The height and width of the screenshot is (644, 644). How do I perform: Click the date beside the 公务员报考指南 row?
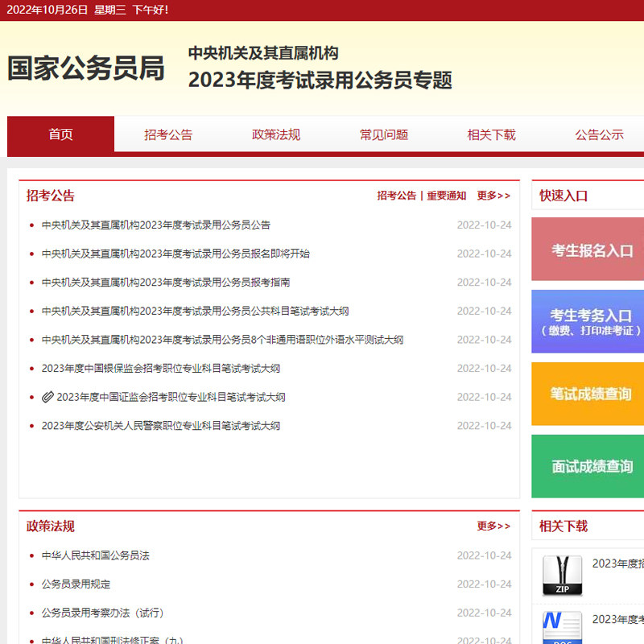tap(485, 283)
